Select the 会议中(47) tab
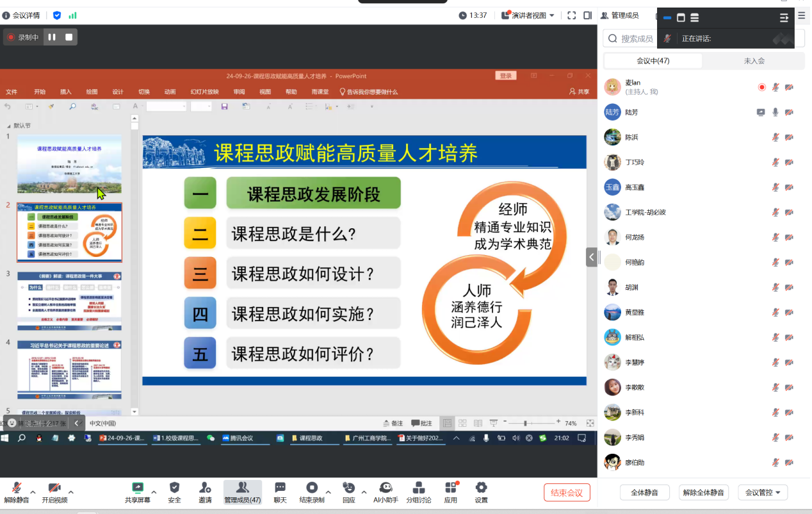Viewport: 812px width, 514px height. pyautogui.click(x=653, y=61)
